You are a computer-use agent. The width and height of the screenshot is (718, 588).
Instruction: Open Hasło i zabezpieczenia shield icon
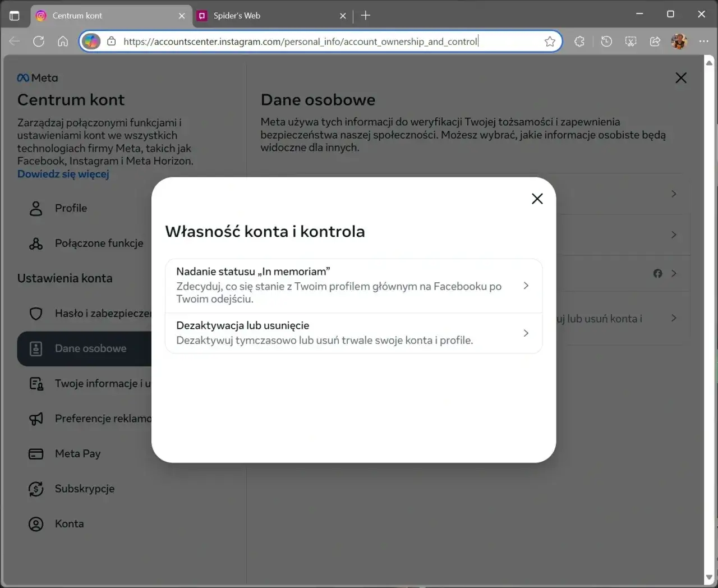(35, 314)
